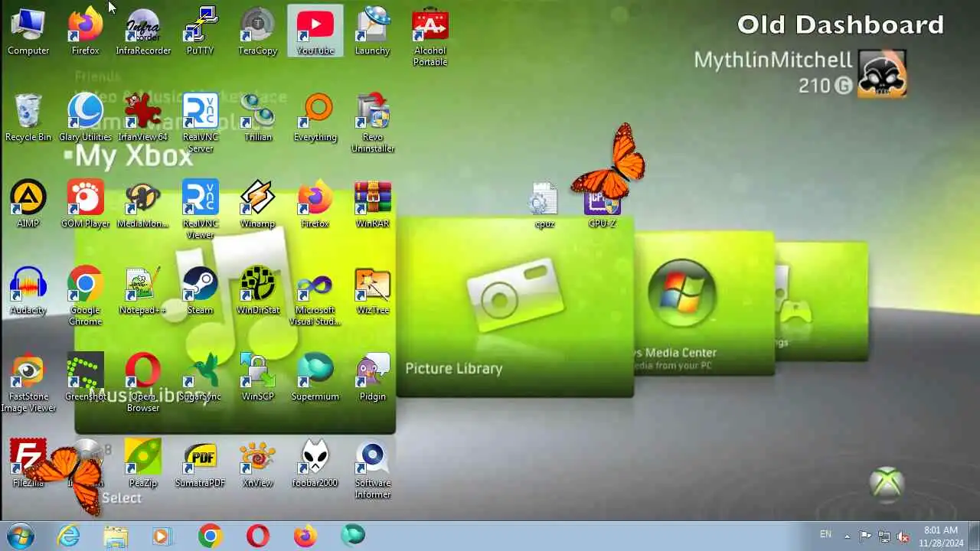Open the muted volume tray icon
Screen dimensions: 980x551
903,536
